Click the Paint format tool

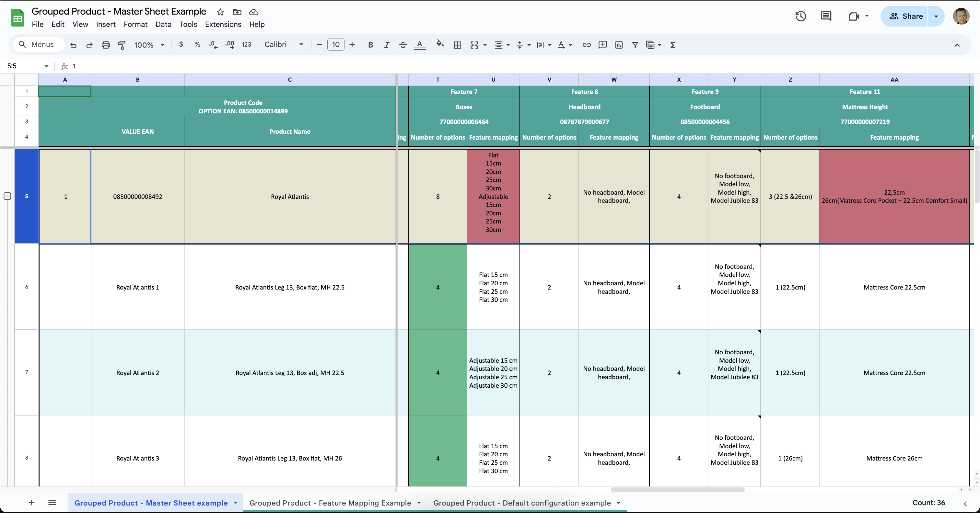122,44
